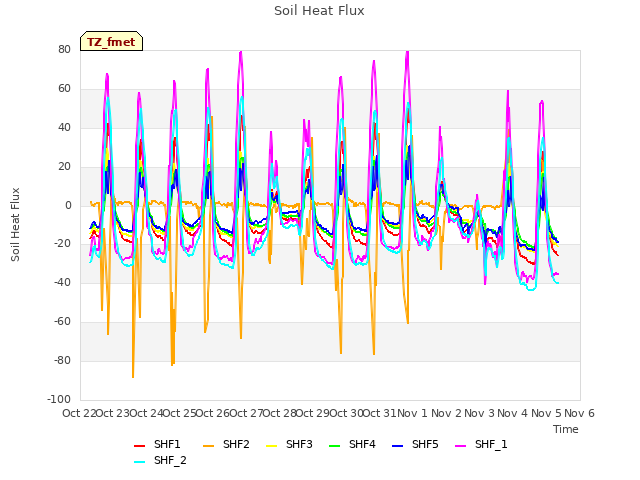Click the green SHF4 legend swatch
Image resolution: width=640 pixels, height=480 pixels.
[x=334, y=446]
